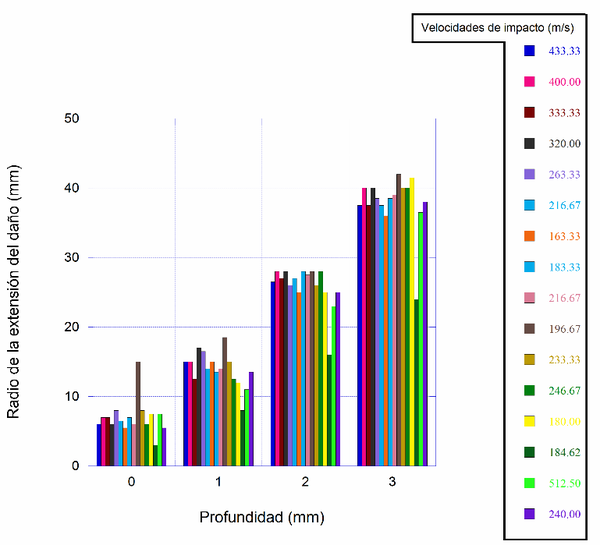Image resolution: width=600 pixels, height=545 pixels.
Task: Click the orange 163.33 legend swatch
Action: [529, 236]
